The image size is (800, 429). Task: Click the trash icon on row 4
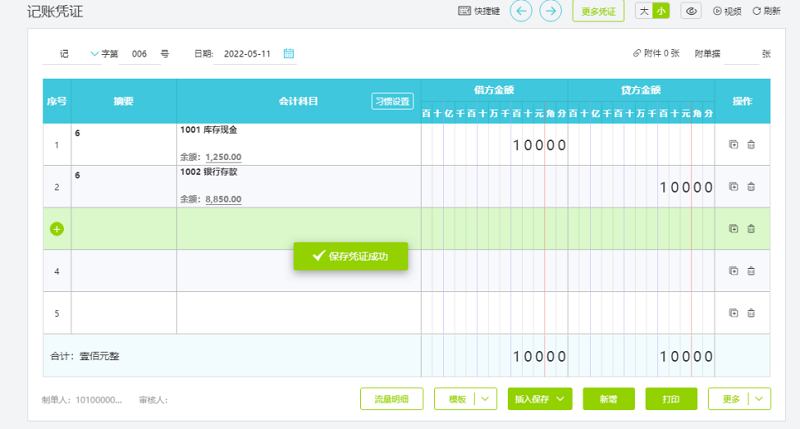tap(751, 271)
